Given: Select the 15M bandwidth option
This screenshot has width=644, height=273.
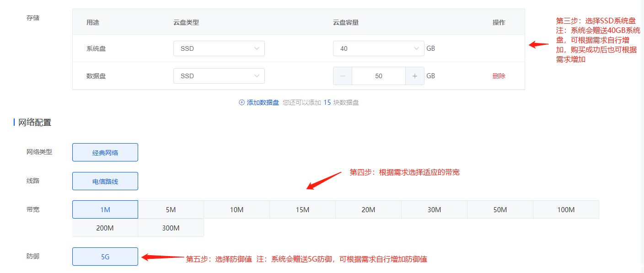Looking at the screenshot, I should (302, 209).
